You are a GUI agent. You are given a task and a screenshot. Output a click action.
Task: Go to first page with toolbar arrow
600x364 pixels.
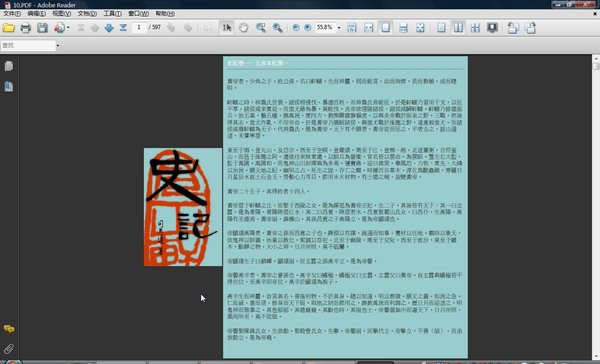pos(81,28)
